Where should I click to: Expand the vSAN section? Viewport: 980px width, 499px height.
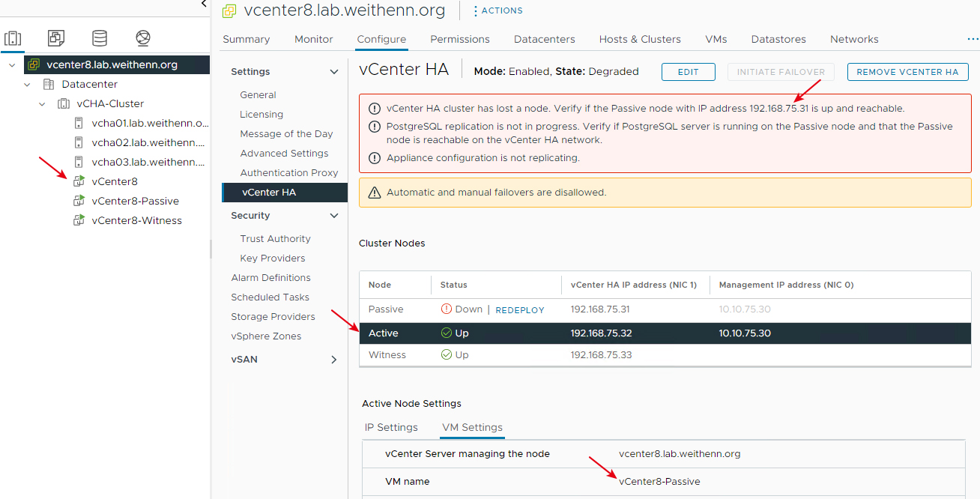click(334, 360)
